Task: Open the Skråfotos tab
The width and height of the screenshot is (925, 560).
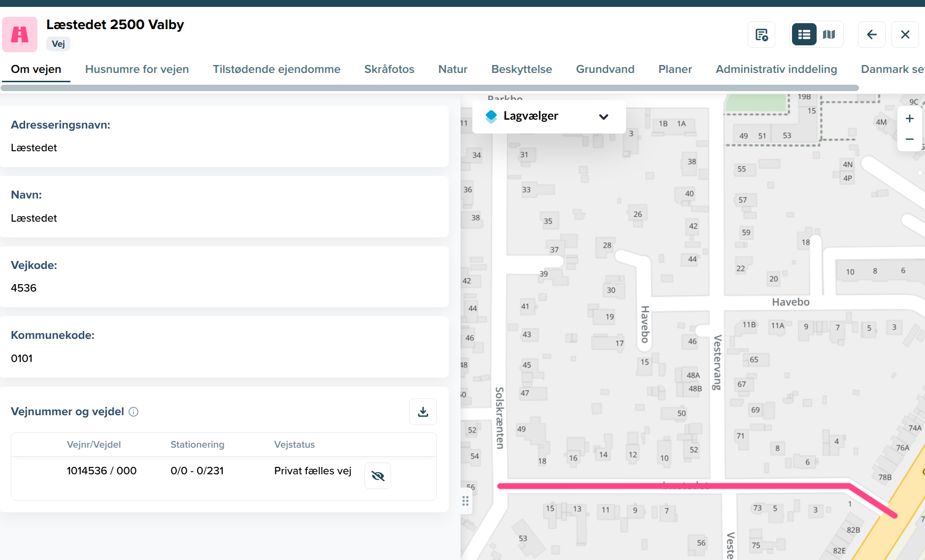Action: (x=390, y=69)
